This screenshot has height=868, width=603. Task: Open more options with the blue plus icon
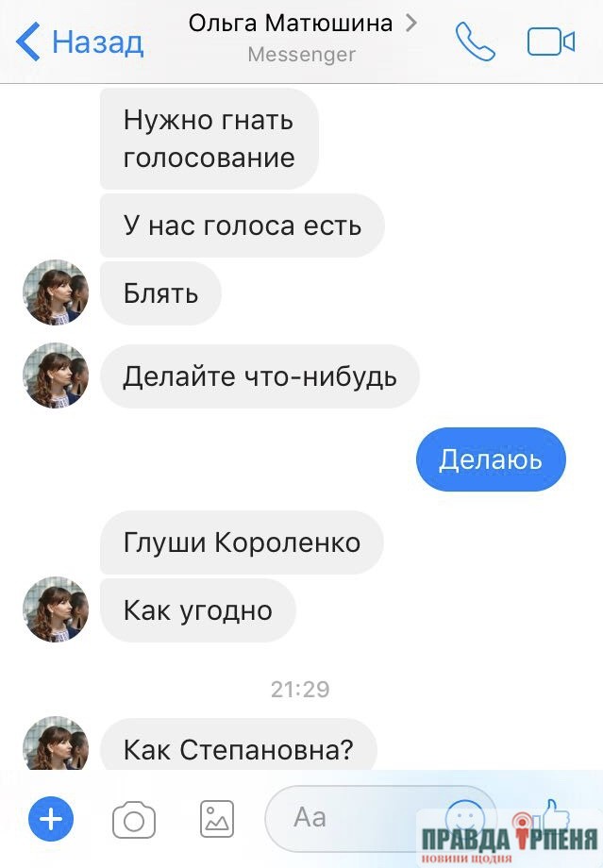tap(51, 819)
